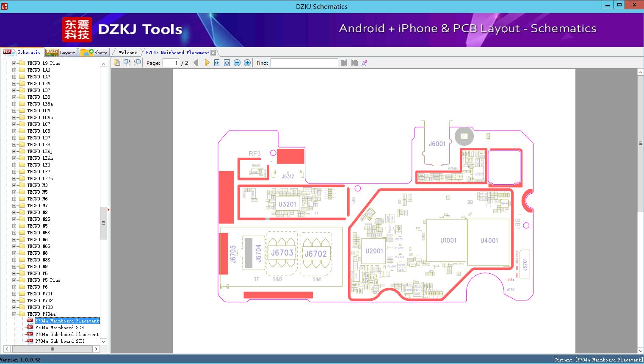Find next search match
Viewport: 644px width, 364px height.
pos(354,63)
